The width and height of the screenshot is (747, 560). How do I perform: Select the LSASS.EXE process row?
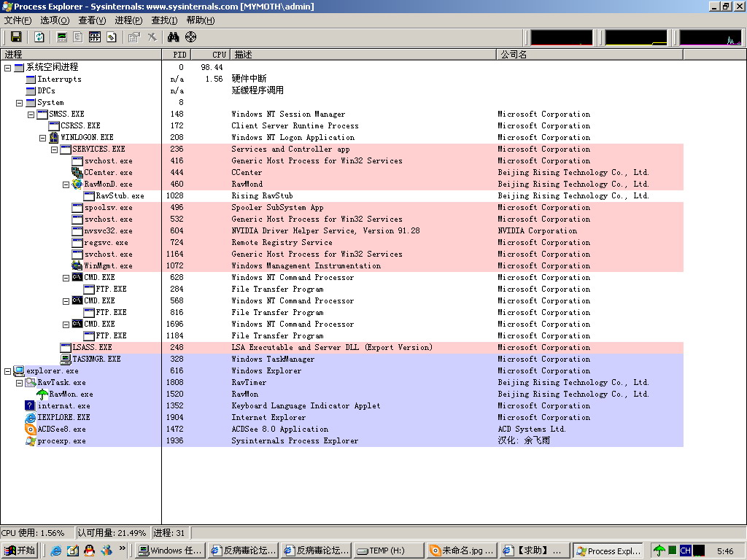pos(342,347)
